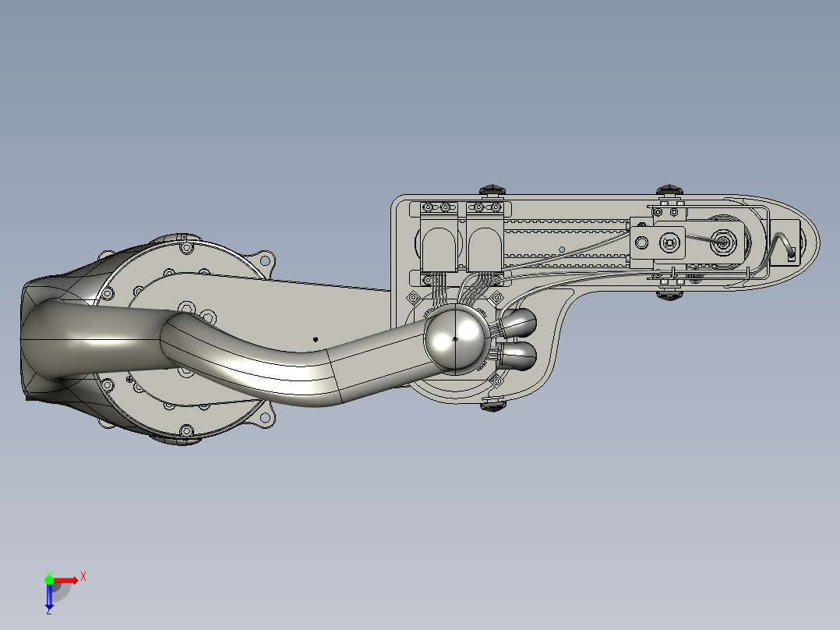
Task: Click the red X axis arrow of triad
Action: pyautogui.click(x=66, y=580)
